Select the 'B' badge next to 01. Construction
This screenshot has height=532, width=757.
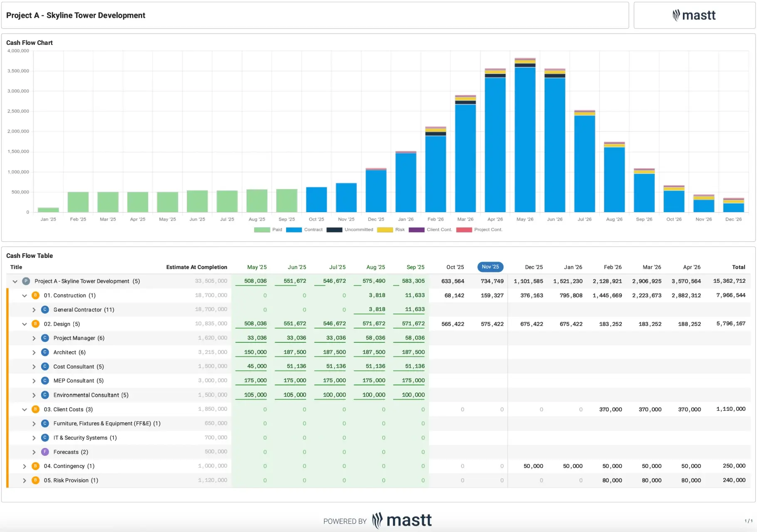pos(35,295)
